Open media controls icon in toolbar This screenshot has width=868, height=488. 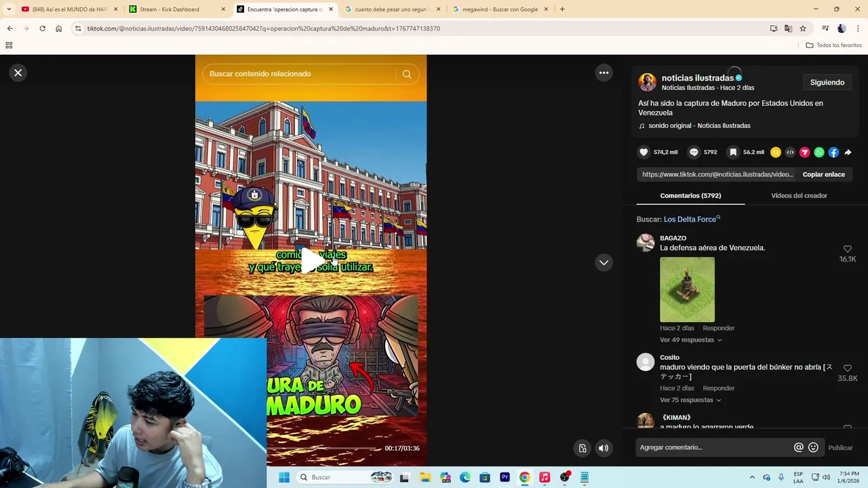pyautogui.click(x=825, y=28)
